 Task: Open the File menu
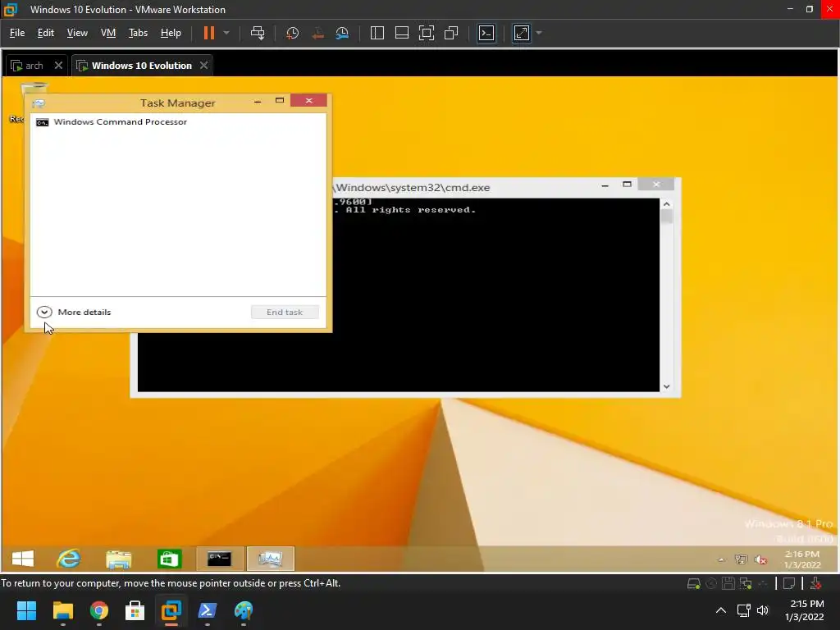[17, 33]
